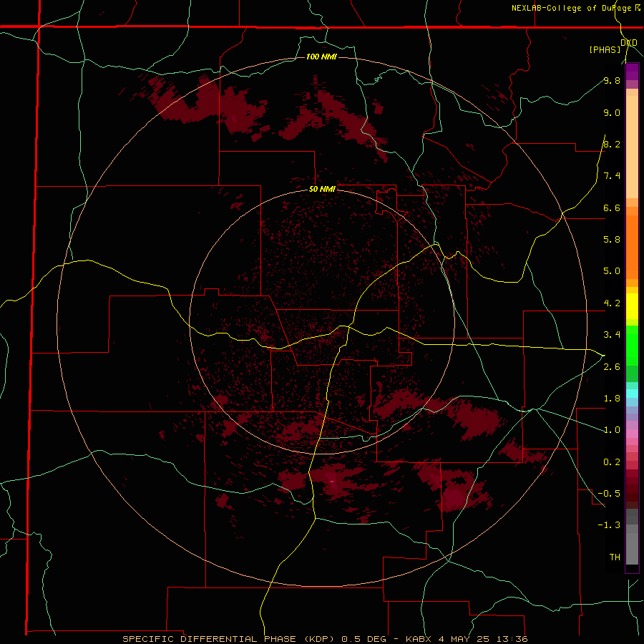Click the 100 NMI range ring label
644x644 pixels.
click(x=321, y=57)
